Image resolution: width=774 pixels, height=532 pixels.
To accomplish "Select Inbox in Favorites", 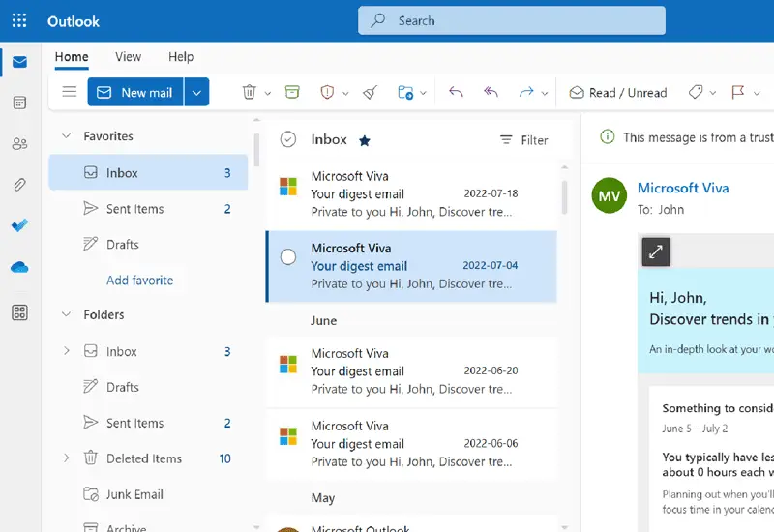I will point(148,173).
